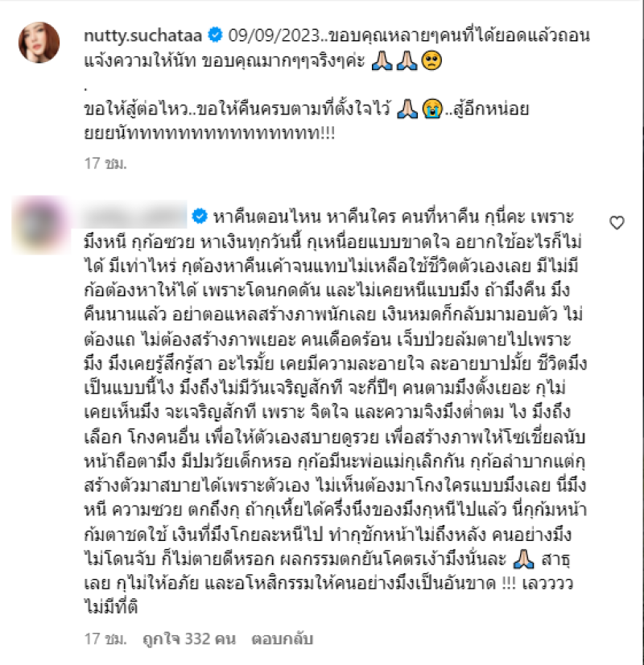Click the sad face emoji after จริงๆค่ะ

(431, 60)
